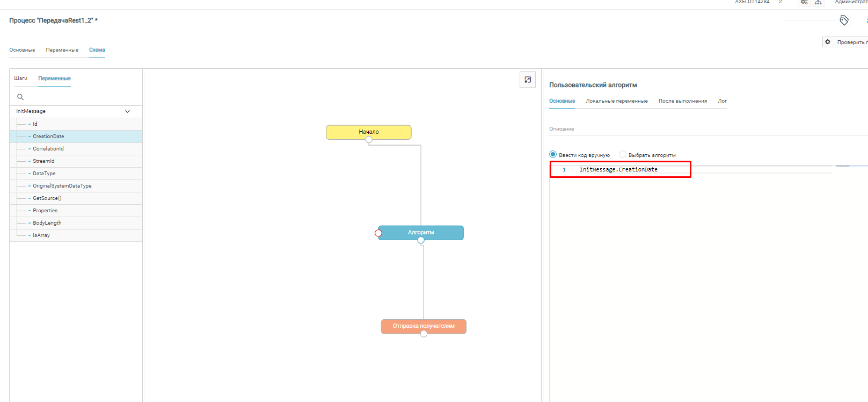868x402 pixels.
Task: Click the tags icon in header
Action: 844,20
